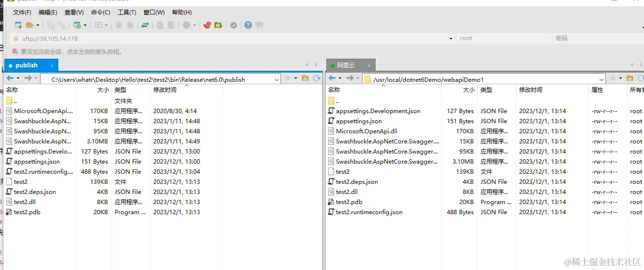Open the favorites star dropdown in local pane
This screenshot has width=644, height=270.
coord(295,78)
